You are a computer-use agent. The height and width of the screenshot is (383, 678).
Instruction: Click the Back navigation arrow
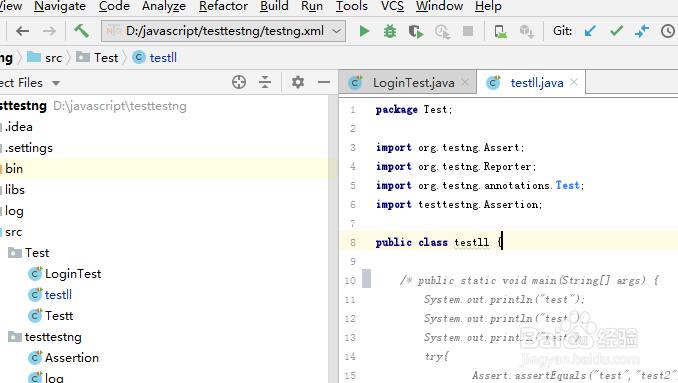(x=22, y=31)
